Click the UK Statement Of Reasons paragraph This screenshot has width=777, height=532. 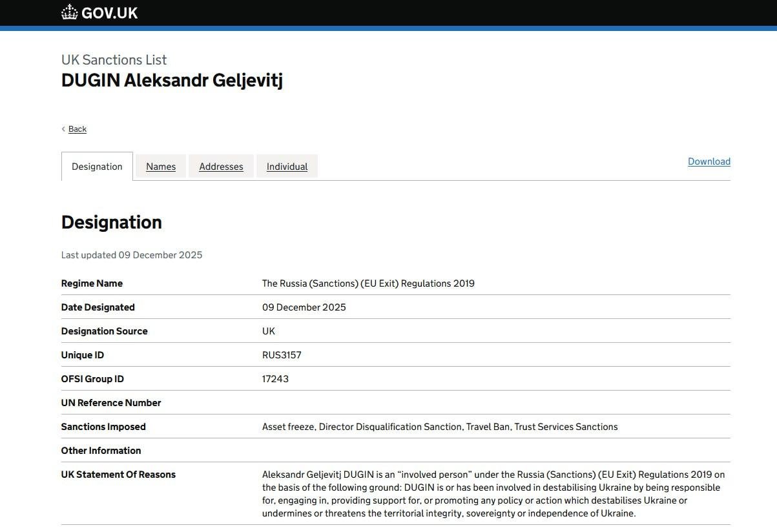tap(493, 494)
